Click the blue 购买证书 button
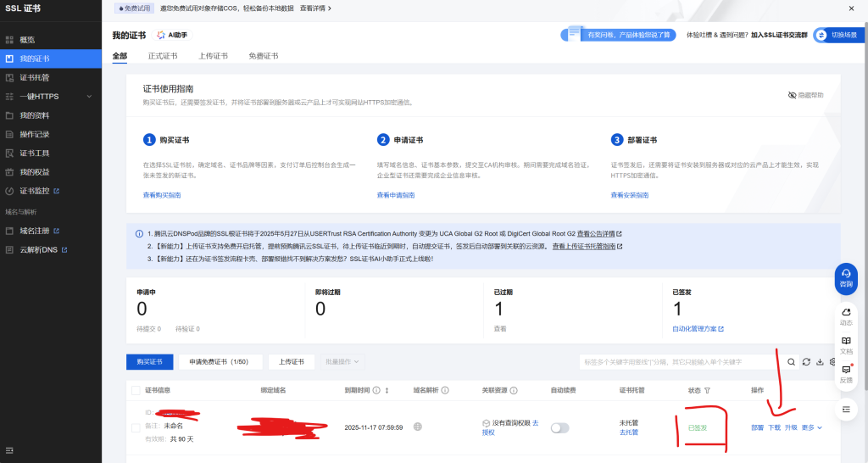Screen dimensions: 868x463 tap(149, 361)
